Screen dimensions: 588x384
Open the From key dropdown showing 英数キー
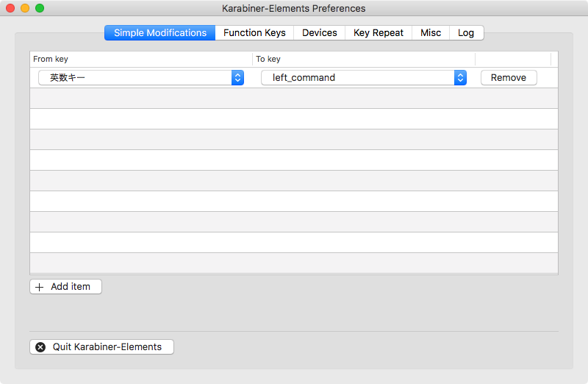[141, 78]
